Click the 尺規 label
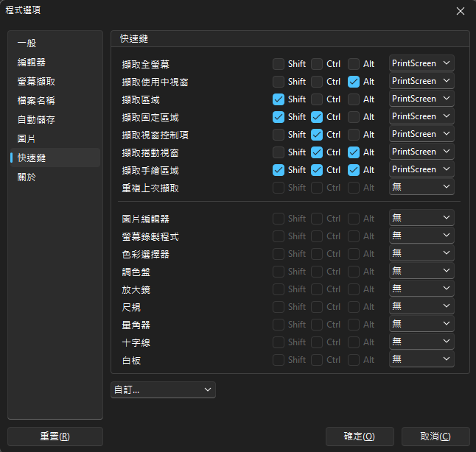This screenshot has width=476, height=452. (x=131, y=307)
